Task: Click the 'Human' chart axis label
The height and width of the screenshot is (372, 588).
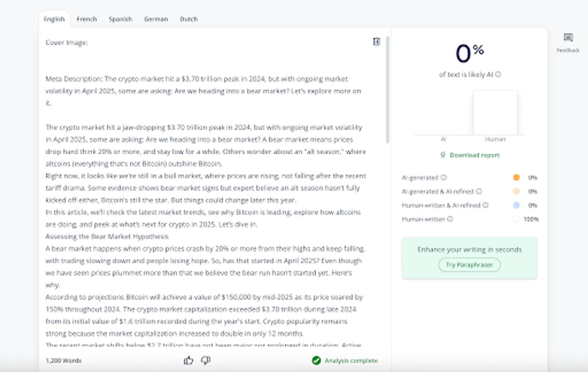Action: click(495, 139)
